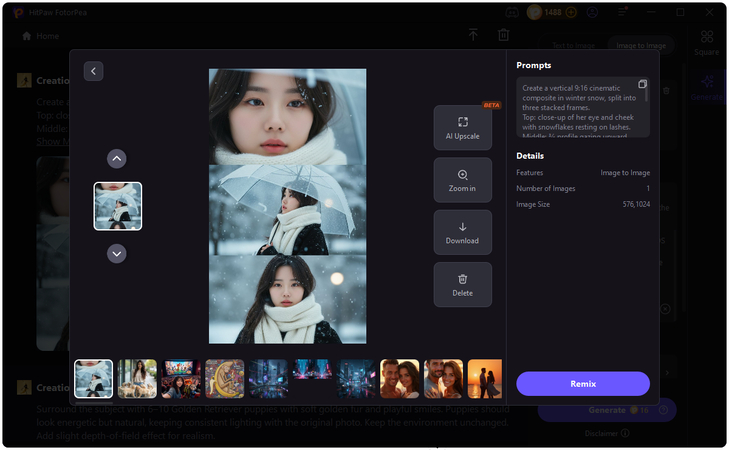Click the Image Size value 576,1024
729x450 pixels.
pos(636,204)
